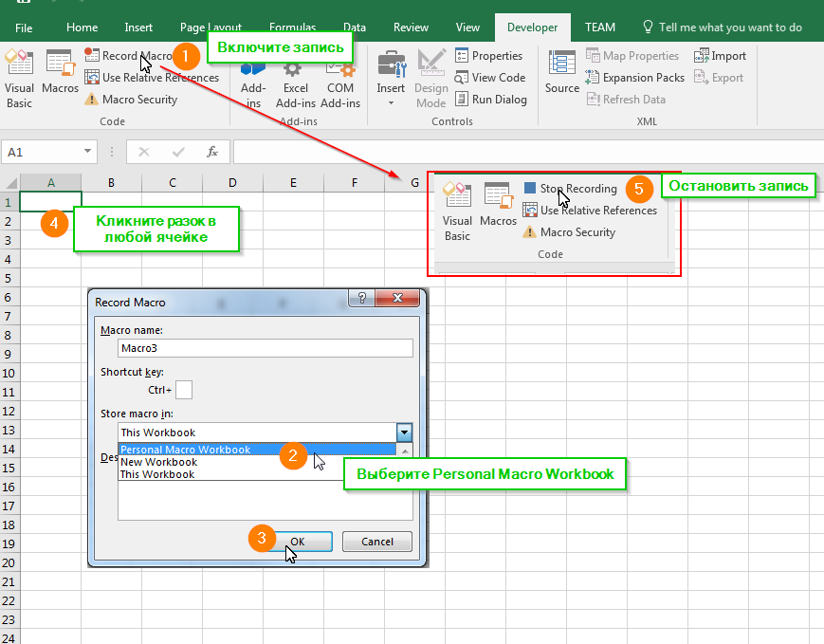824x644 pixels.
Task: Click the formula bar Enter checkmark icon
Action: tap(178, 152)
